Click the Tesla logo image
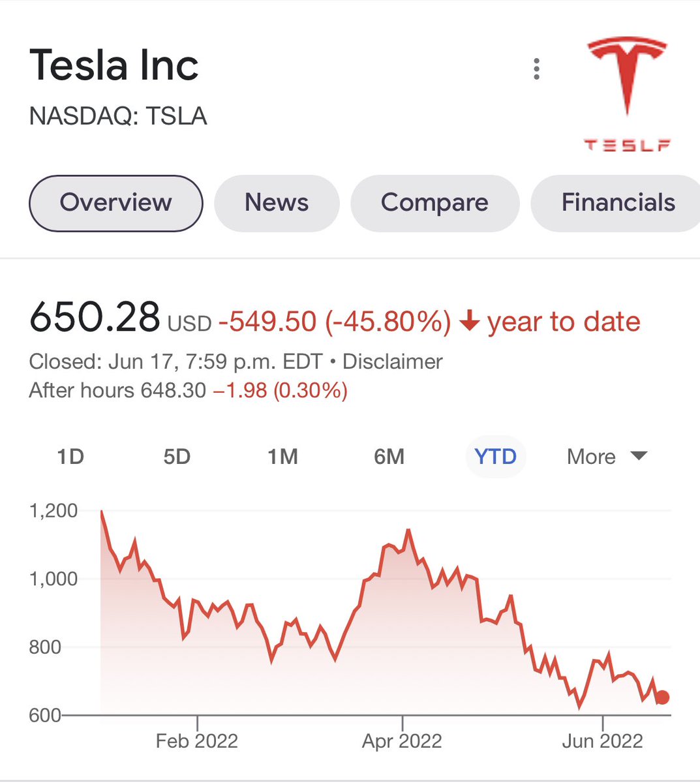This screenshot has width=700, height=783. click(627, 93)
